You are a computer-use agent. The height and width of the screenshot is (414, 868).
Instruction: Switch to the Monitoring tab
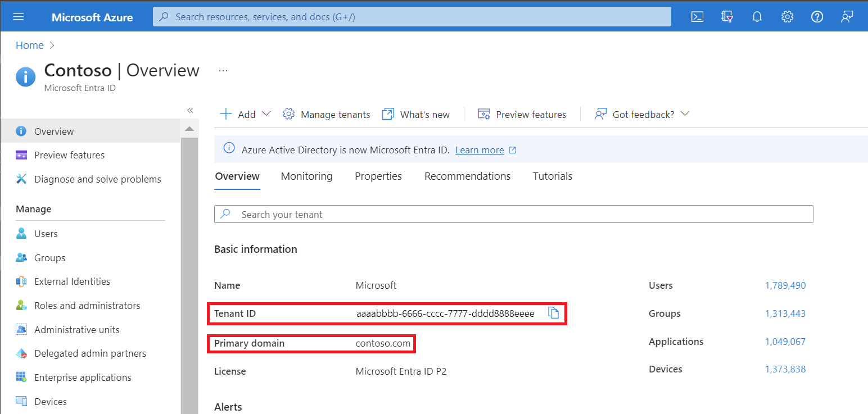pos(306,176)
